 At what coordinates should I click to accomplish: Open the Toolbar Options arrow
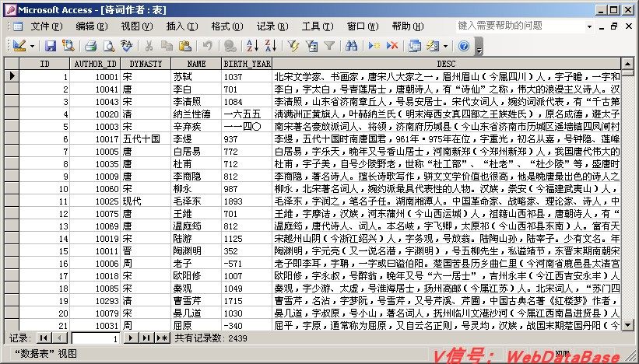pos(479,46)
